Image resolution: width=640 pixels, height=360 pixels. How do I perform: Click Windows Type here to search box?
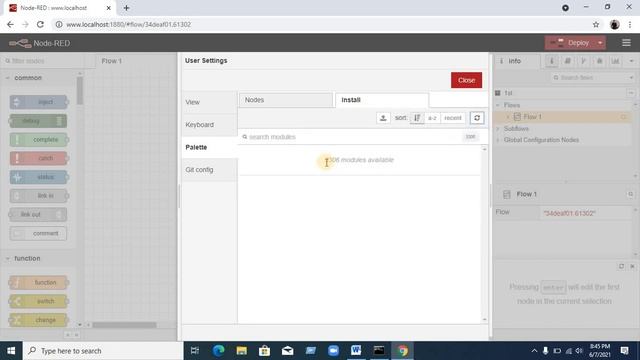tap(103, 351)
